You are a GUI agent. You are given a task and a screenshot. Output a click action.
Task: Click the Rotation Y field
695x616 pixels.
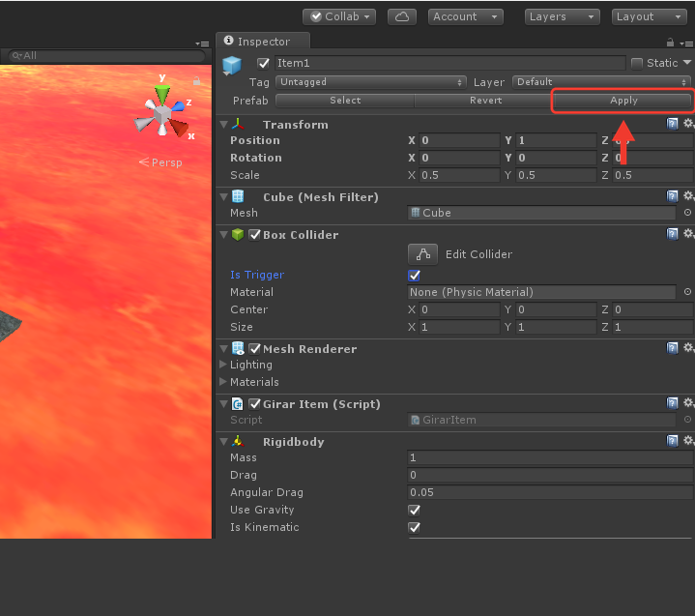click(556, 158)
